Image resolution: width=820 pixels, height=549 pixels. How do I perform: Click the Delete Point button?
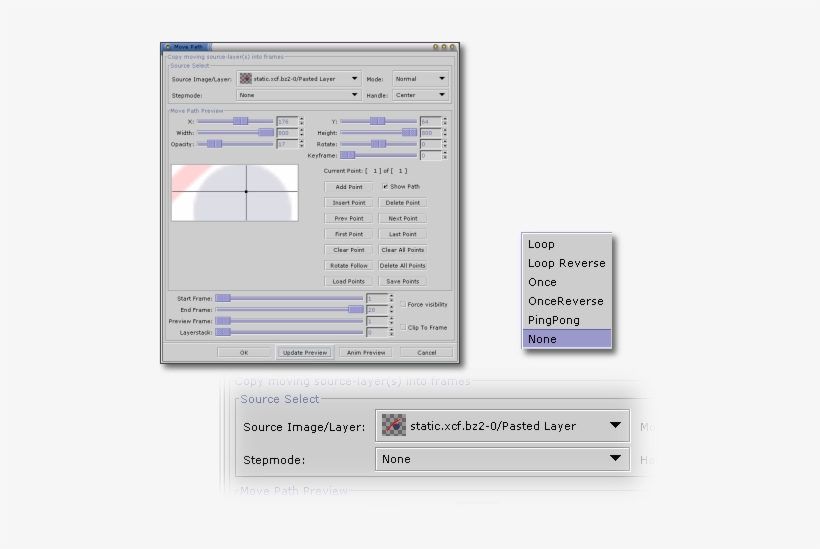coord(403,202)
